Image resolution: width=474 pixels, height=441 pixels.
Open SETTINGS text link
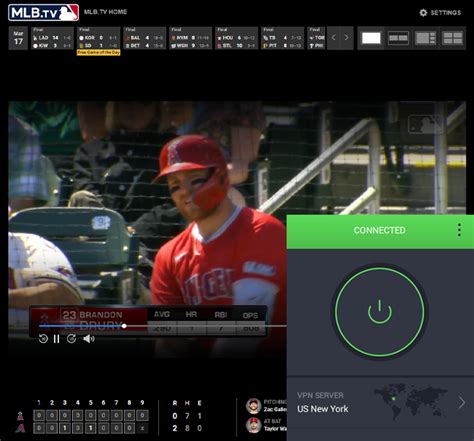point(446,13)
